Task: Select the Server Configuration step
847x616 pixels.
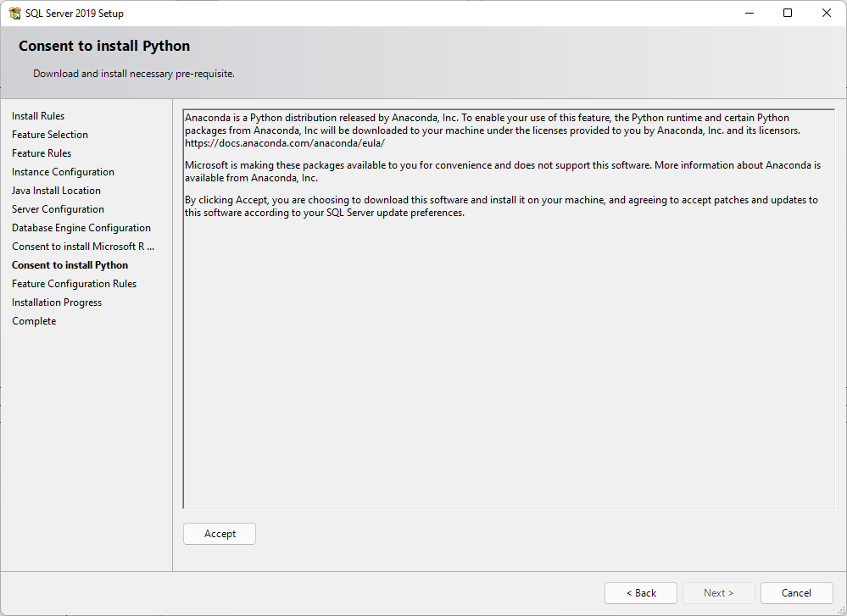Action: pyautogui.click(x=58, y=209)
